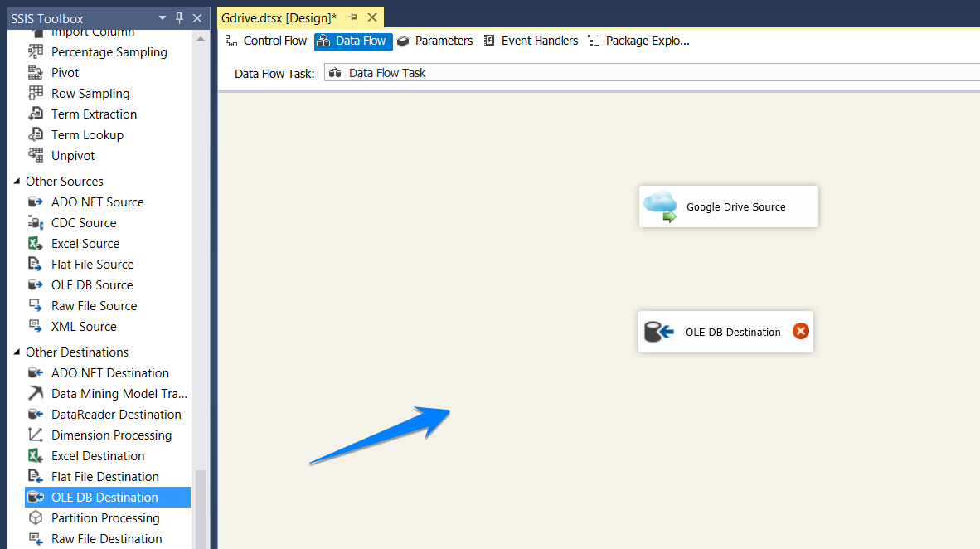Screen dimensions: 980x549
Task: Select the Raw File Destination icon
Action: 36,538
